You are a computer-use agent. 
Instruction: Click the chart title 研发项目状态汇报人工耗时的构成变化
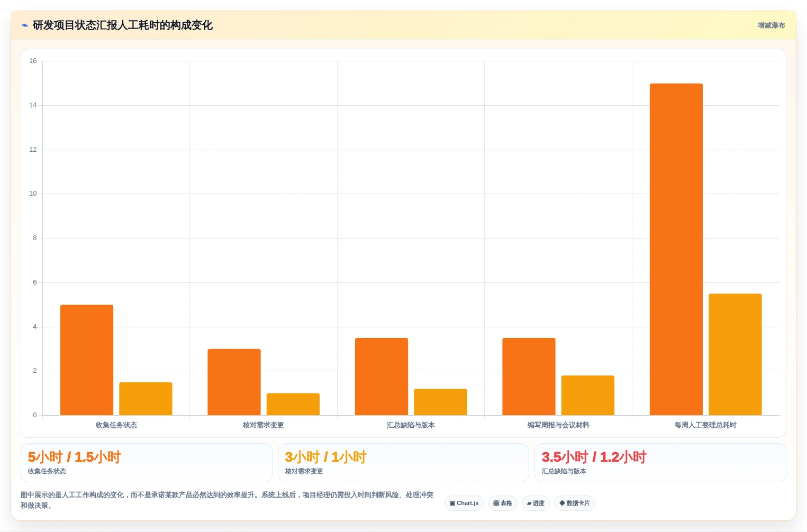tap(123, 25)
